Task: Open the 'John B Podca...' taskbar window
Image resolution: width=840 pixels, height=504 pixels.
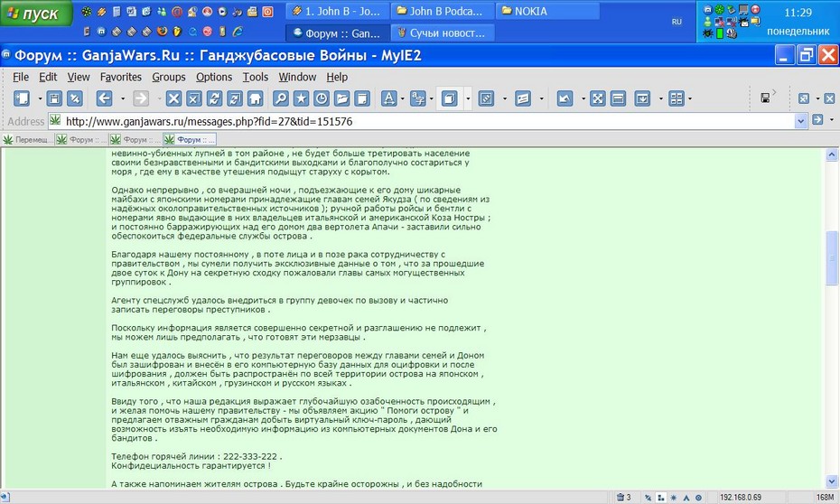Action: [442, 11]
